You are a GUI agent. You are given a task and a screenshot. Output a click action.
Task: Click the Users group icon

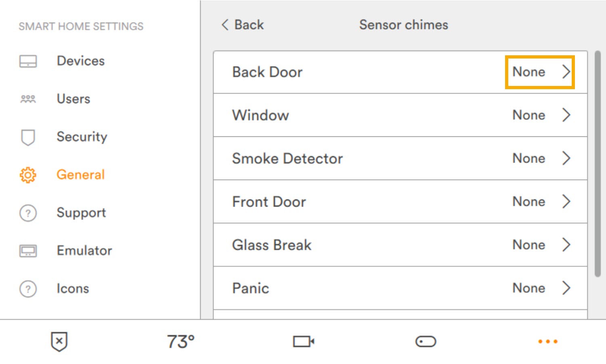click(28, 99)
